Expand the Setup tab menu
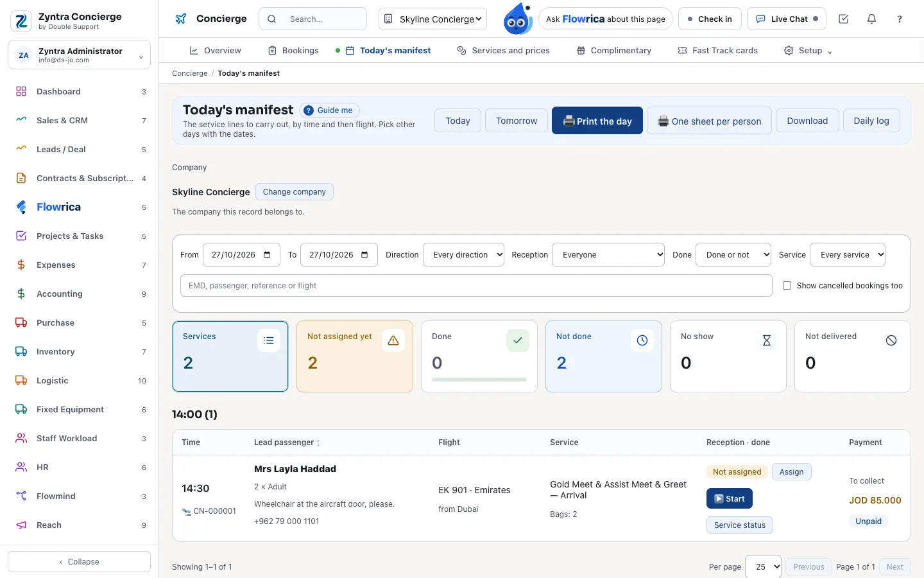The width and height of the screenshot is (924, 578). pyautogui.click(x=808, y=50)
